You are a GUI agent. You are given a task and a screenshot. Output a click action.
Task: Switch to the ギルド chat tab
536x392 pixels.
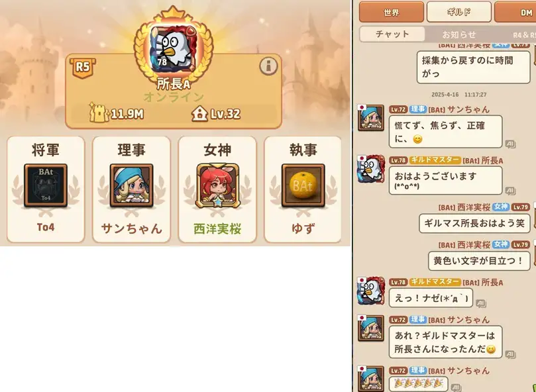click(x=458, y=12)
